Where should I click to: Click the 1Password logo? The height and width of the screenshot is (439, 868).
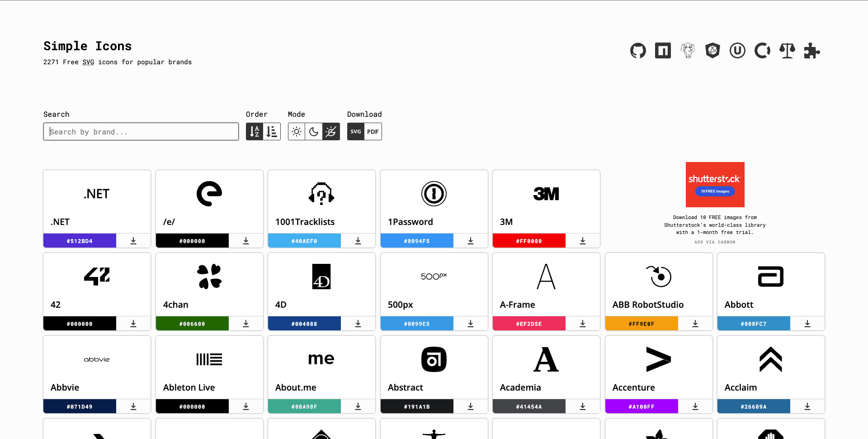434,194
